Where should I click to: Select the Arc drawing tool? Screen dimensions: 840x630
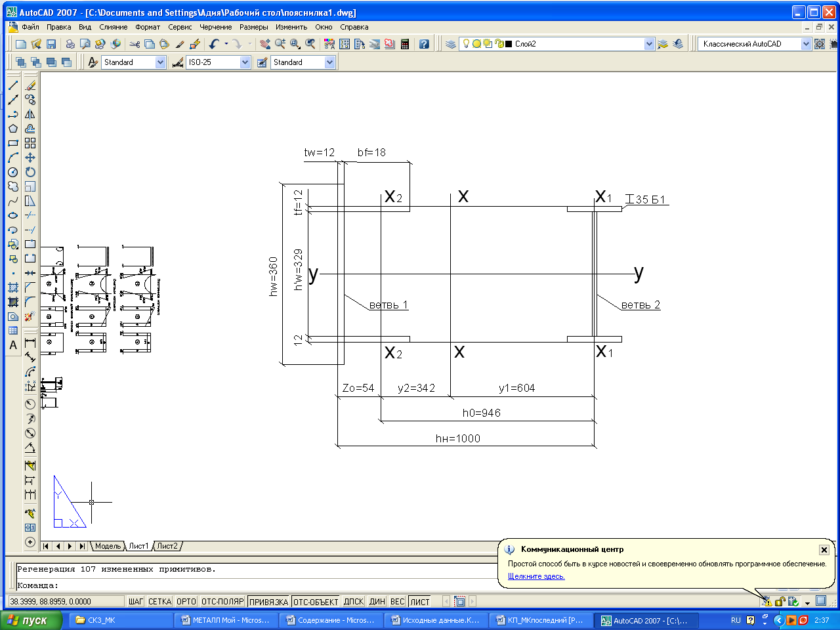pyautogui.click(x=12, y=157)
